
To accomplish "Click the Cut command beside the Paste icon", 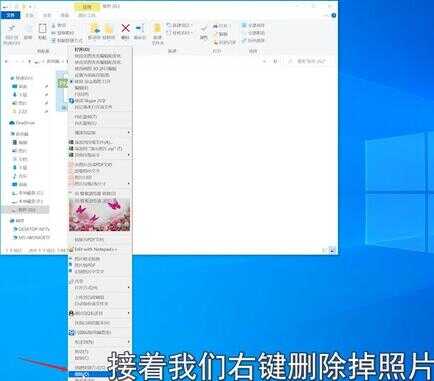I will pyautogui.click(x=59, y=26).
